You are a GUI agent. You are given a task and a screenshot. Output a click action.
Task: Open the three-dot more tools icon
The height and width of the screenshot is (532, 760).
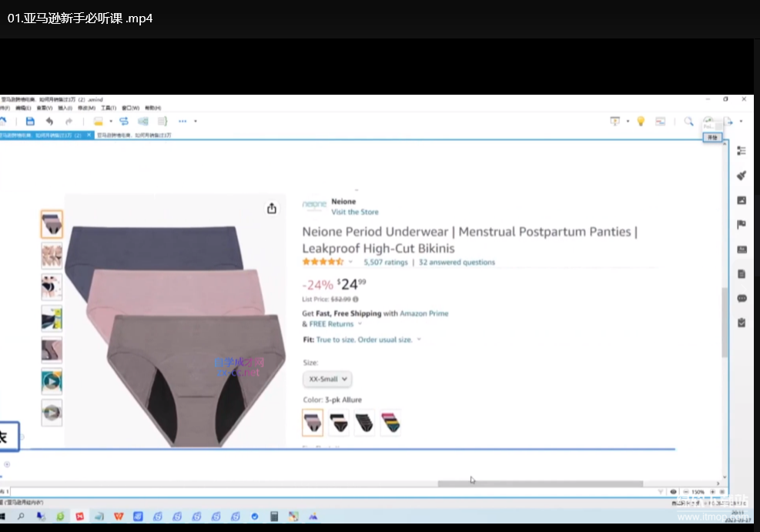(182, 121)
